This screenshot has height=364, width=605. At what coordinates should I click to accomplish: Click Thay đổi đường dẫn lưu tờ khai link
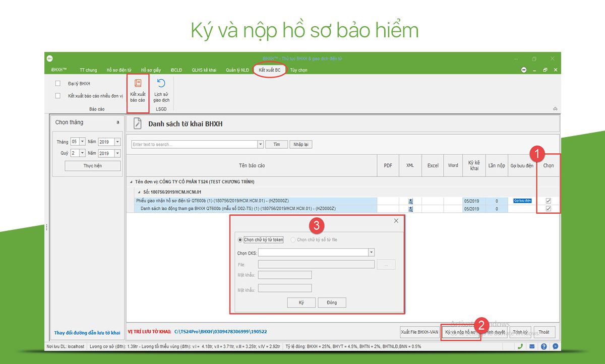87,333
